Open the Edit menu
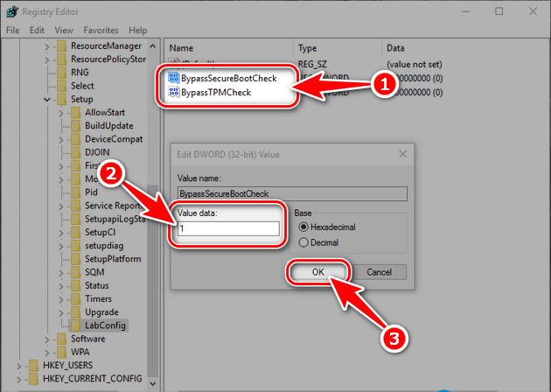Image resolution: width=551 pixels, height=392 pixels. (37, 31)
